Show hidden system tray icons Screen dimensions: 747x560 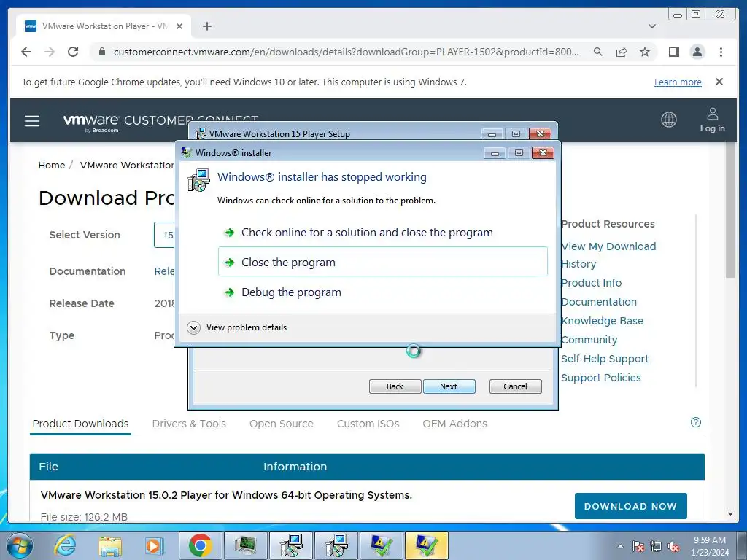620,547
